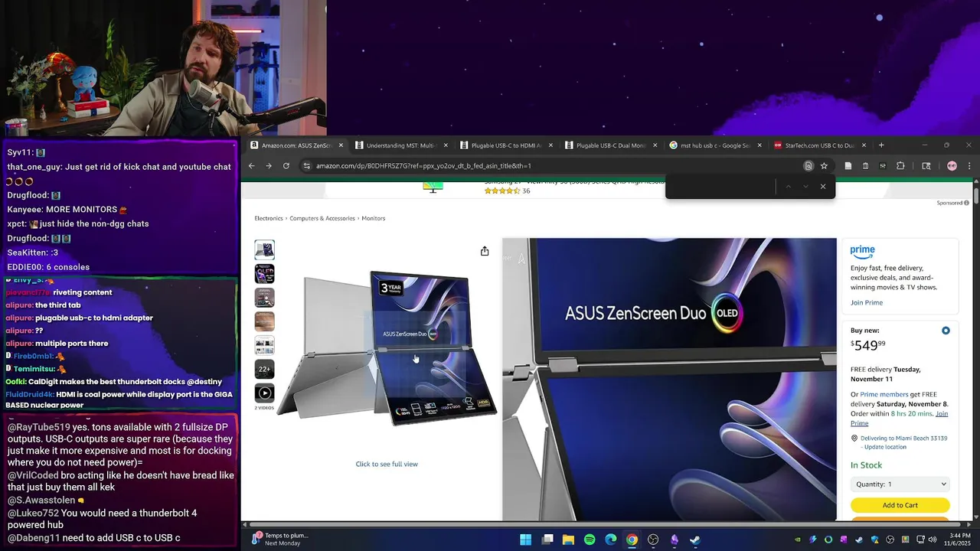Click the sponsored product's star rating
Image resolution: width=980 pixels, height=551 pixels.
(x=501, y=191)
